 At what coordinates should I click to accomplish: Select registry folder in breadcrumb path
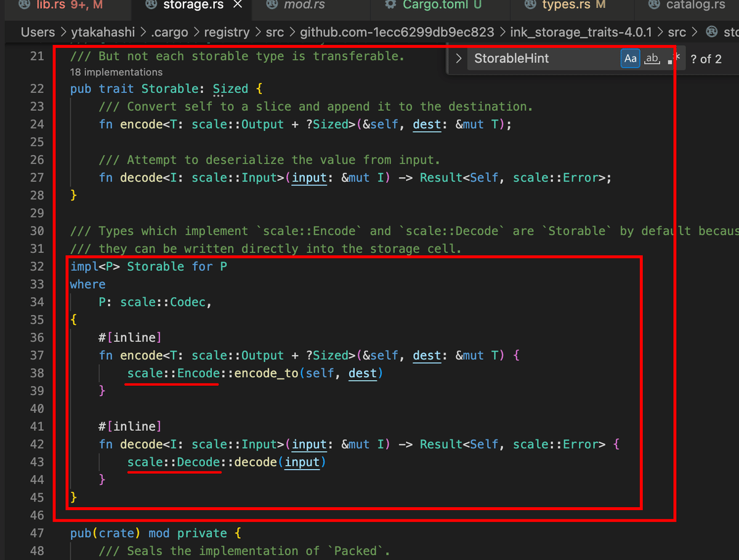tap(227, 31)
